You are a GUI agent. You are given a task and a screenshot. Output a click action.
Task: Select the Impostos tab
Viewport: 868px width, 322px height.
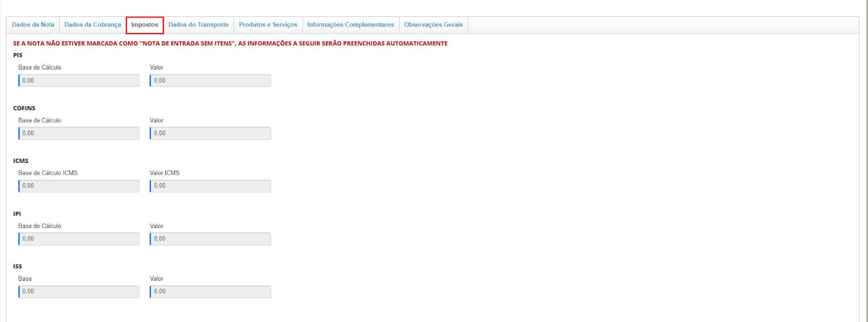[145, 25]
